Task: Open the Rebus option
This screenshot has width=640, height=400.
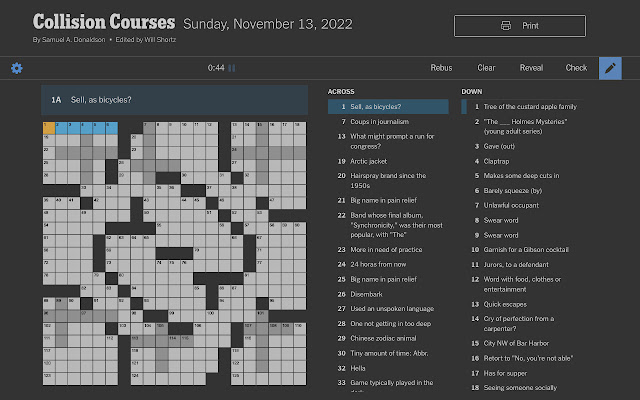Action: [x=441, y=68]
